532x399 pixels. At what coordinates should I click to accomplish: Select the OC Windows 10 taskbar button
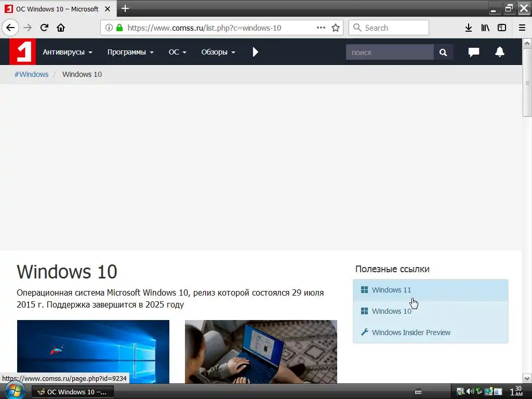tap(73, 392)
